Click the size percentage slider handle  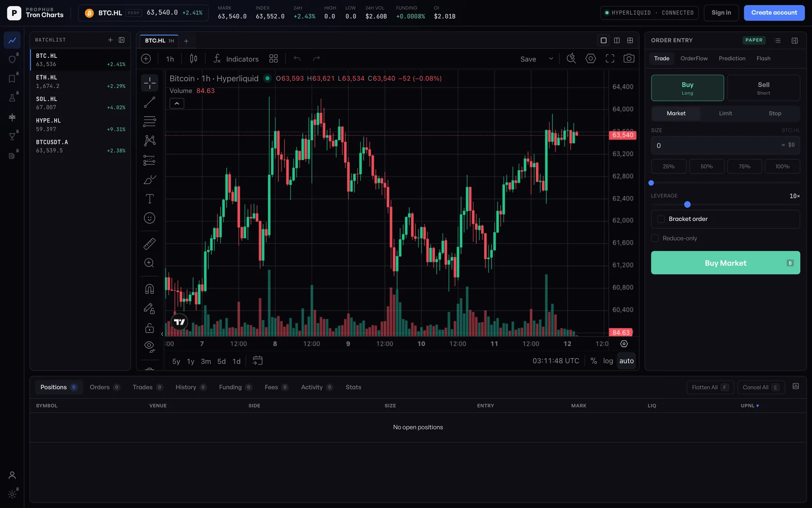pos(651,183)
